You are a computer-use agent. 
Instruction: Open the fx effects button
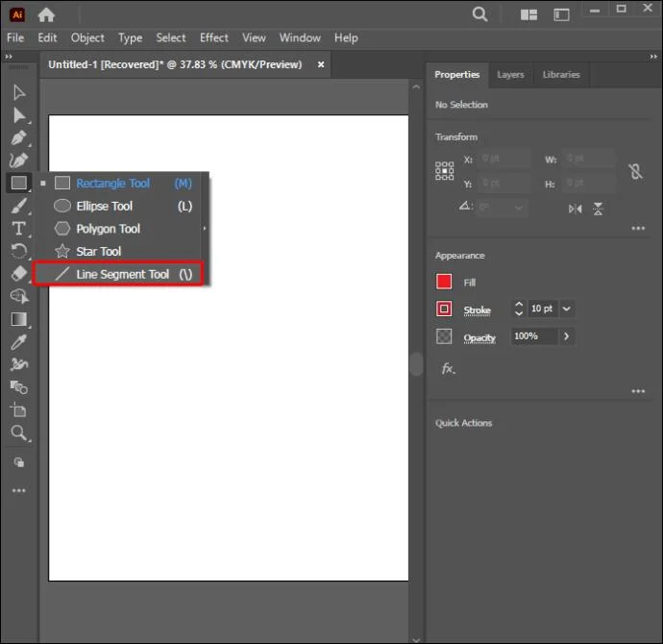(449, 368)
